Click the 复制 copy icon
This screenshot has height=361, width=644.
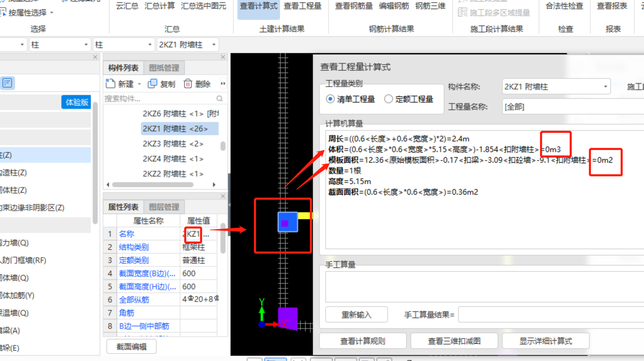coord(152,84)
